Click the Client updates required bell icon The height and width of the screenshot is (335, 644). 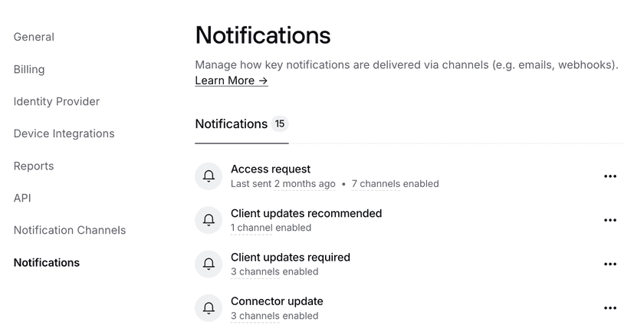[x=208, y=264]
